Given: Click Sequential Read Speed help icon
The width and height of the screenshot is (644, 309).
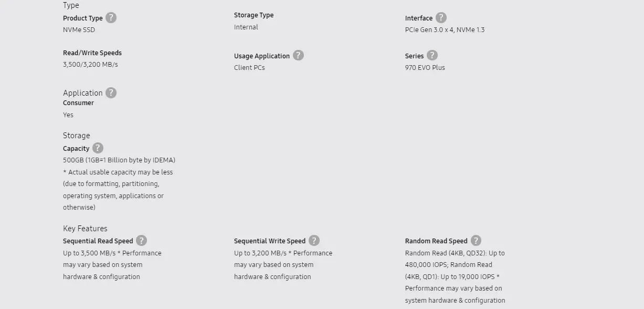Looking at the screenshot, I should pos(141,241).
